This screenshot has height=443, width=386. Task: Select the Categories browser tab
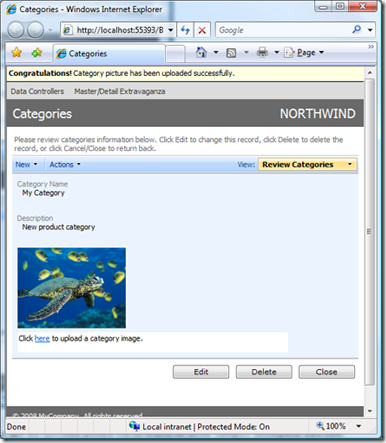109,53
